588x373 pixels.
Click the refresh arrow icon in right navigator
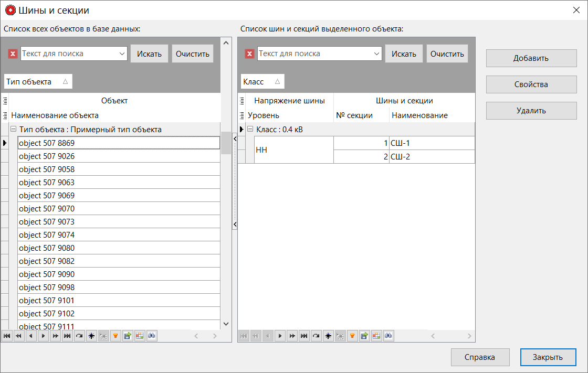[x=316, y=336]
